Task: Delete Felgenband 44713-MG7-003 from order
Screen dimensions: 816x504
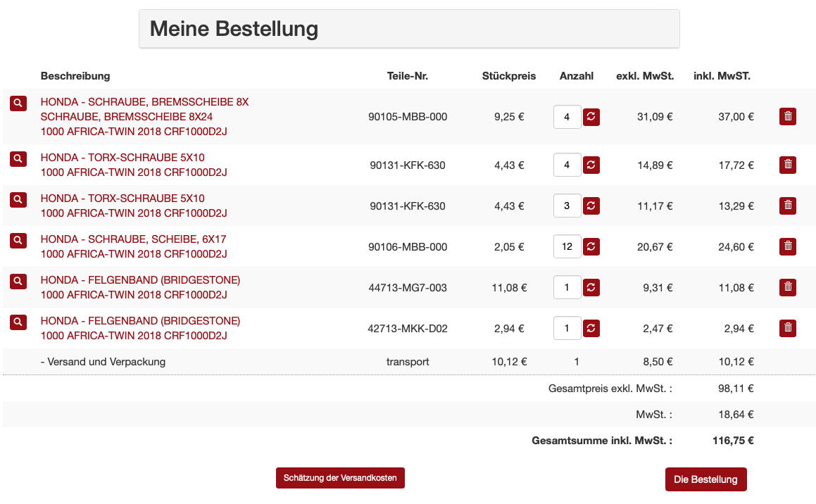Action: (x=788, y=287)
